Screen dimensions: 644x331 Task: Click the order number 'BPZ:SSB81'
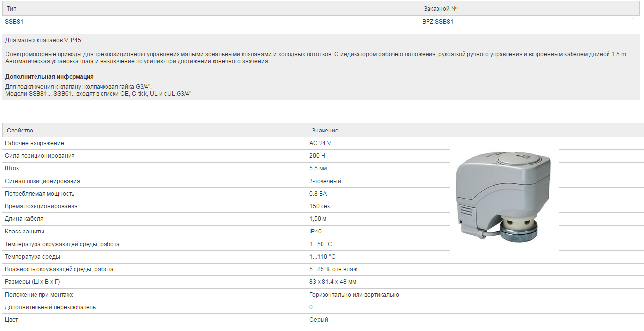click(437, 22)
